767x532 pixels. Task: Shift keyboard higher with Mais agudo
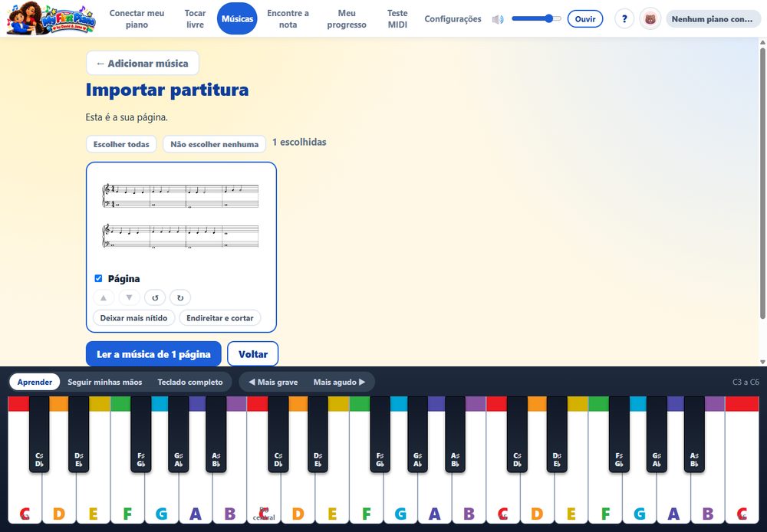tap(340, 382)
